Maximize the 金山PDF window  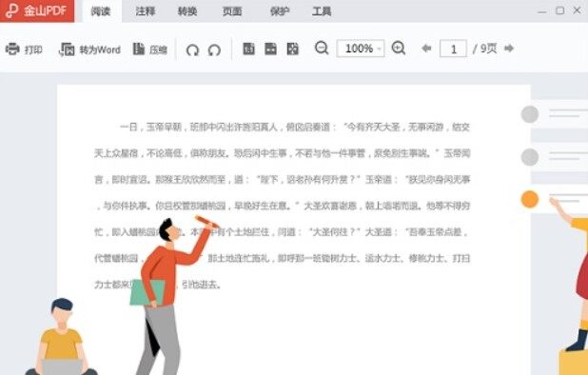point(559,10)
